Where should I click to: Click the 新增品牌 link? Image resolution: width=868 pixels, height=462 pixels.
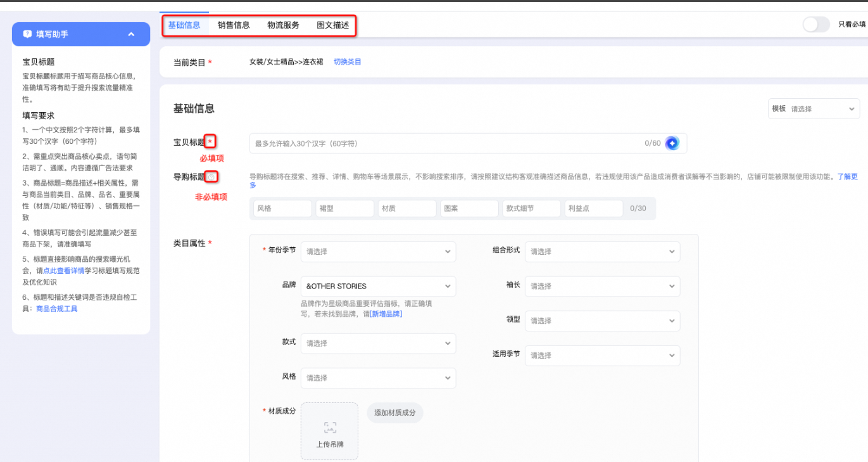click(386, 314)
